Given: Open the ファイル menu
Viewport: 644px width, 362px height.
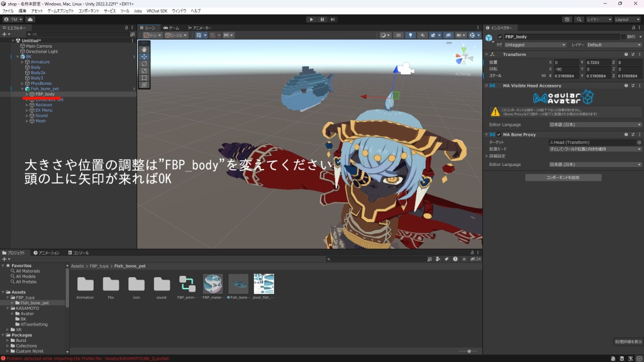Looking at the screenshot, I should point(8,11).
